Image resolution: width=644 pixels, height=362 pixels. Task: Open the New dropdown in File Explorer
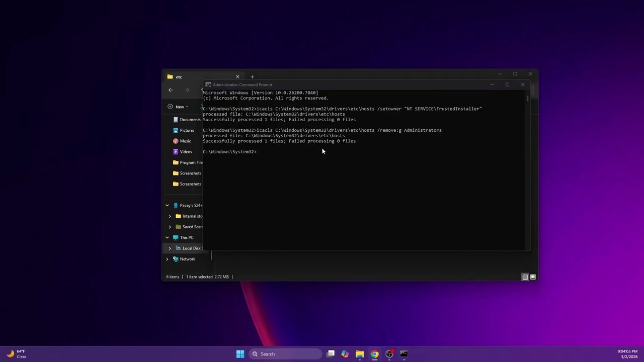pyautogui.click(x=178, y=107)
